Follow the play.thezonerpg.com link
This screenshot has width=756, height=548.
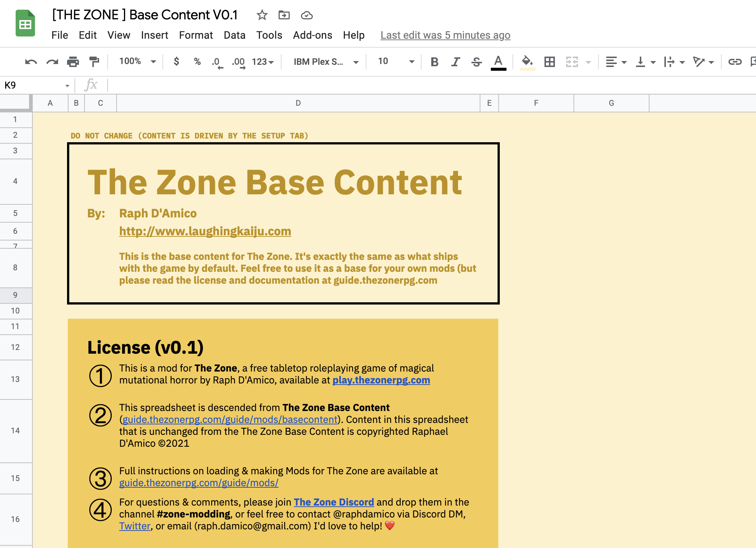[x=381, y=380]
